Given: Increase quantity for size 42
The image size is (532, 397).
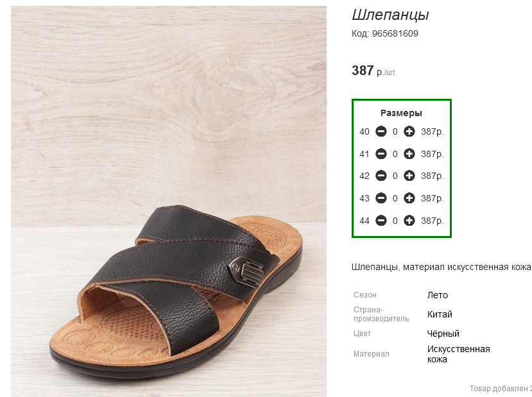Looking at the screenshot, I should (x=409, y=176).
